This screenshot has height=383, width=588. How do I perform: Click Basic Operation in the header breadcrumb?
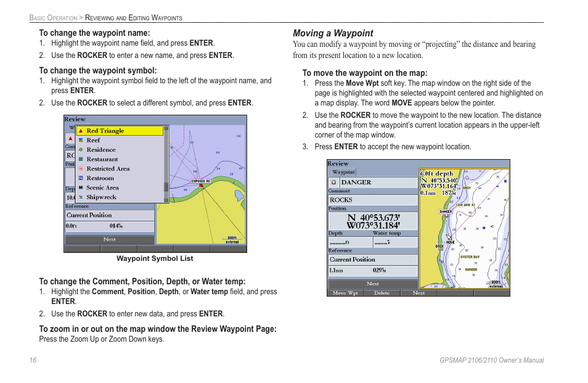tap(53, 18)
